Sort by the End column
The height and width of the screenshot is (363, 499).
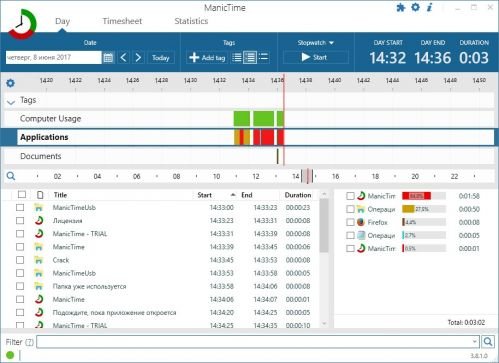247,195
